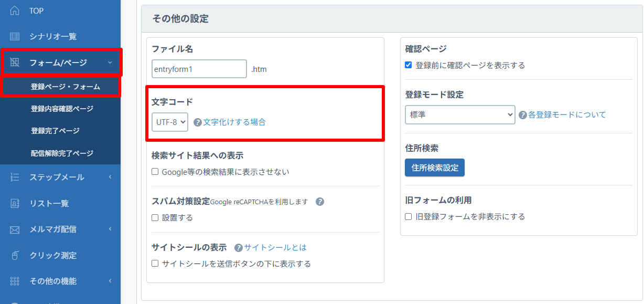
Task: Uncheck 登録前に確認ページを表示する
Action: point(409,65)
